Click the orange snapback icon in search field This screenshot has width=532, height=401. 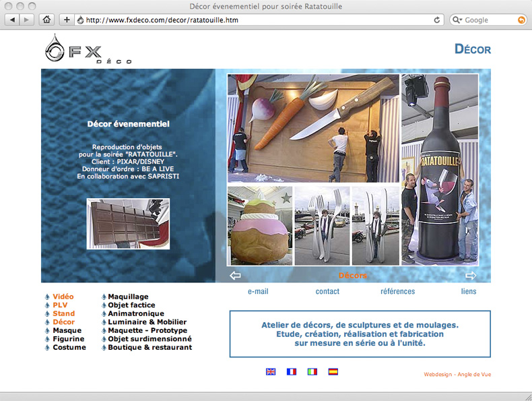521,20
